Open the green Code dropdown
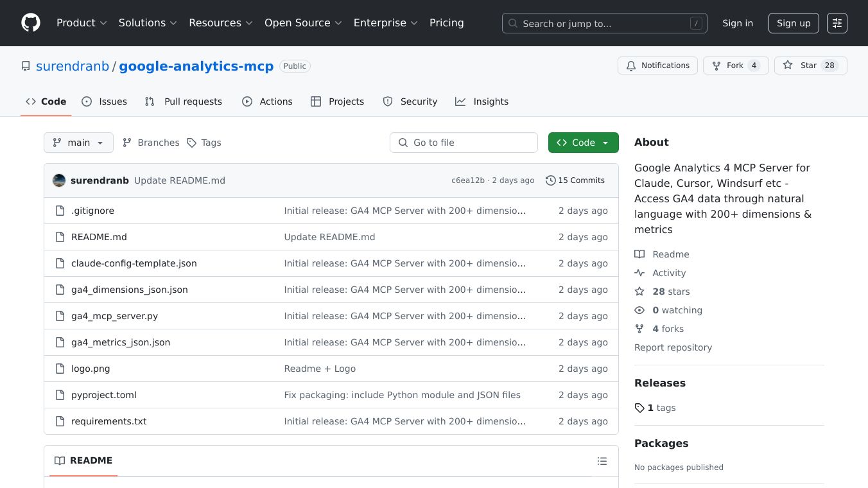Screen dimensions: 868x488 (x=583, y=143)
